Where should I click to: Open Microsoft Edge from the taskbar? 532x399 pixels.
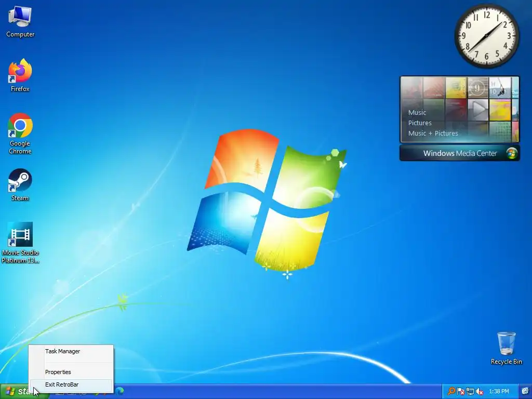(x=119, y=391)
